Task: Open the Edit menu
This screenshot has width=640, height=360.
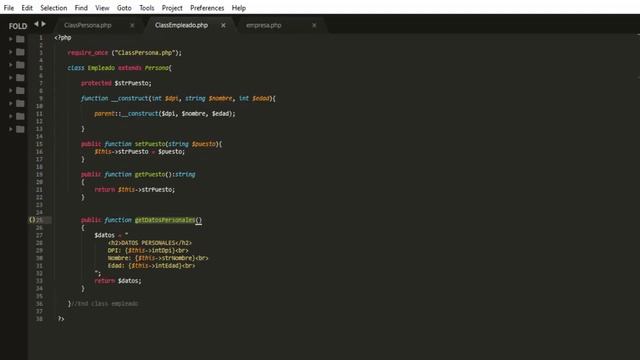Action: click(27, 8)
